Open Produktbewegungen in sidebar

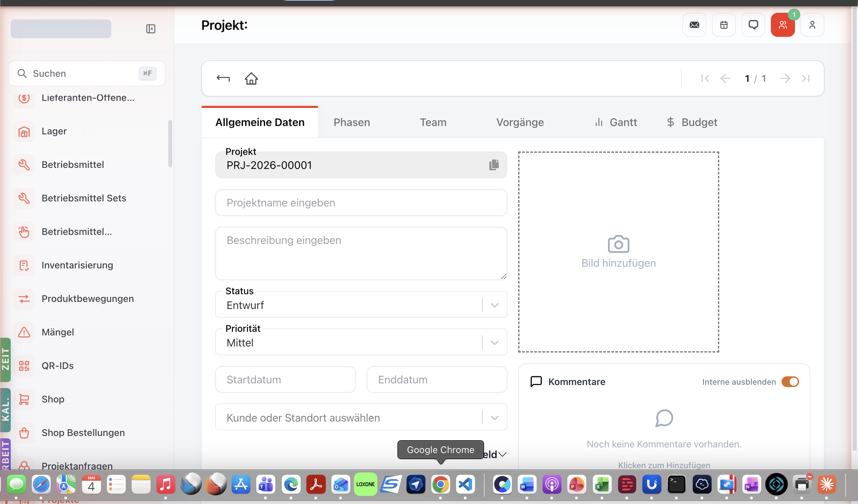pos(87,299)
